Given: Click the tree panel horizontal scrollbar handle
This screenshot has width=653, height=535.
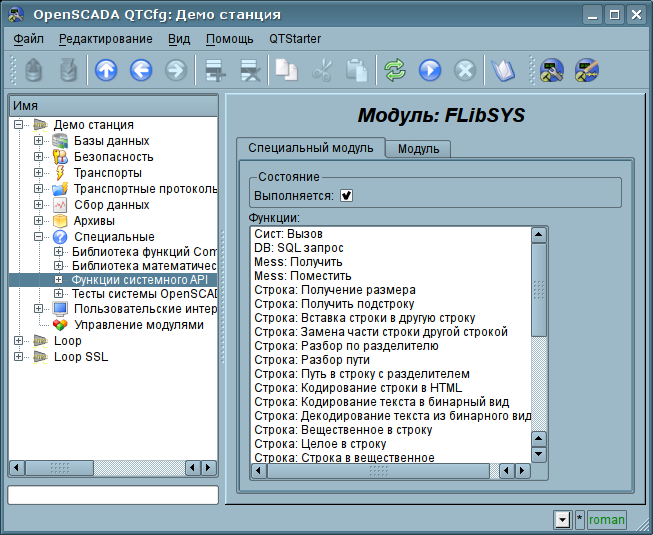Looking at the screenshot, I should point(59,468).
